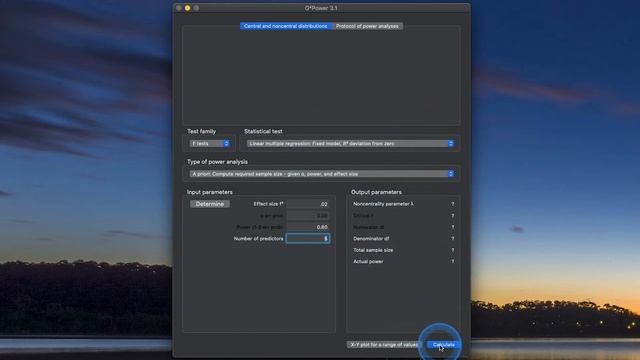This screenshot has height=360, width=640.
Task: Click the Actual power output label
Action: coord(368,261)
